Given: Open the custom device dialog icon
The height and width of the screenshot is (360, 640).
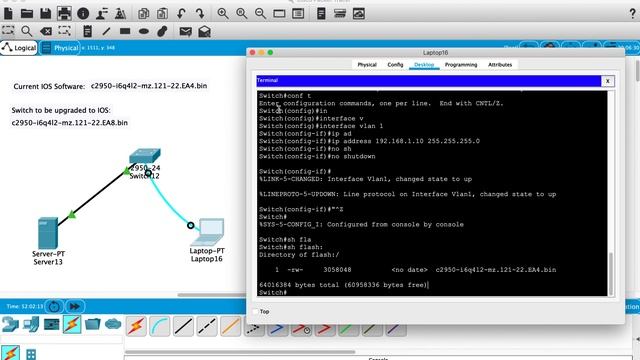Looking at the screenshot, I should [298, 14].
